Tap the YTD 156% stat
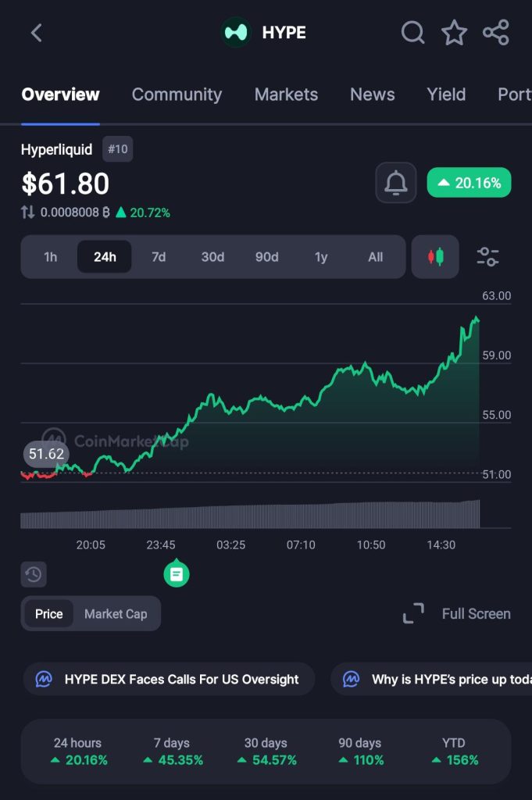This screenshot has width=532, height=800. point(454,752)
